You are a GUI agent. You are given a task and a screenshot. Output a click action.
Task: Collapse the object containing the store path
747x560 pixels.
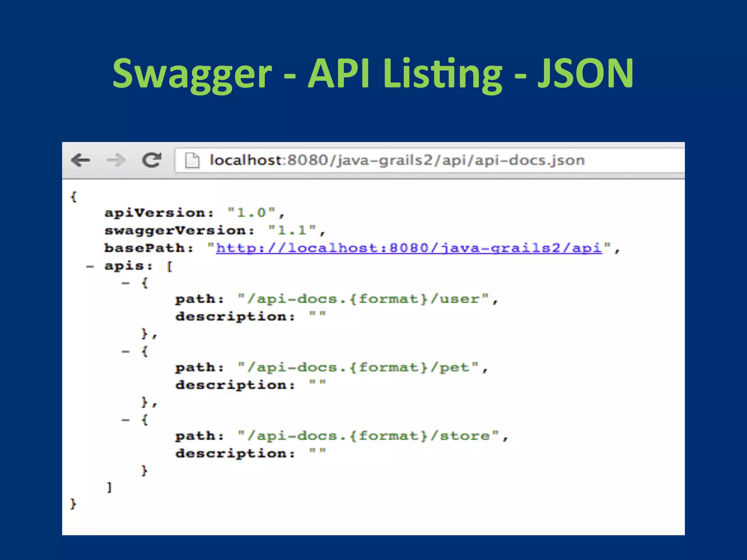tap(125, 420)
